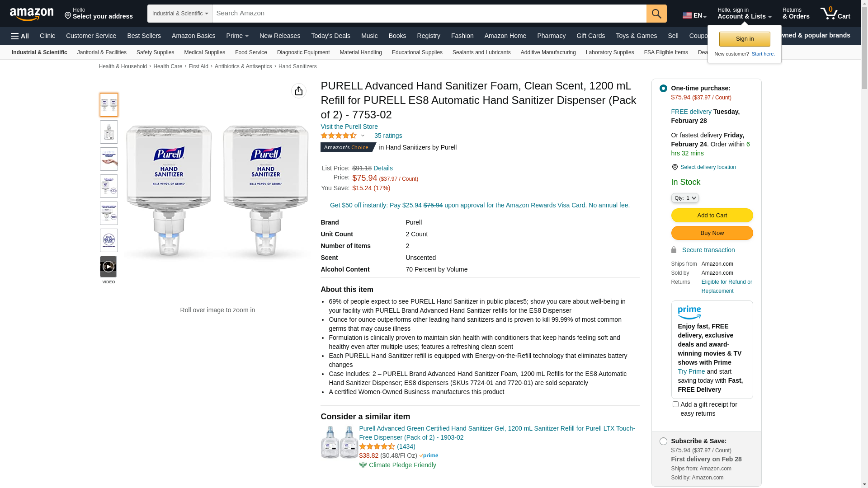
Task: Expand the star rating breakdown arrow
Action: (363, 136)
